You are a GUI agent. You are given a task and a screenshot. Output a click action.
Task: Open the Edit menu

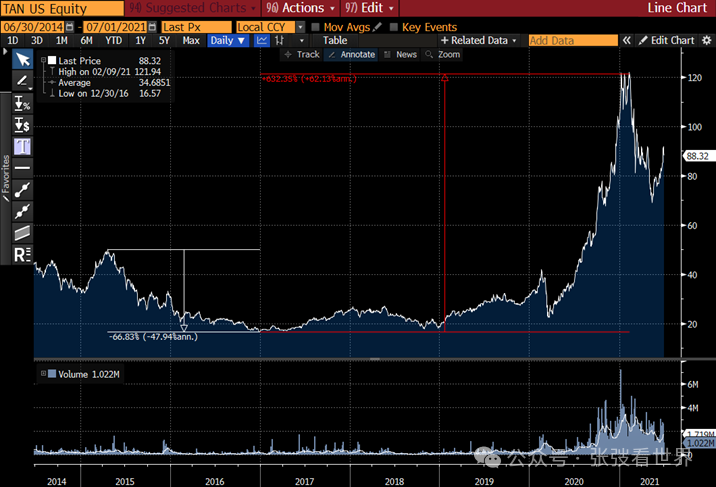369,8
